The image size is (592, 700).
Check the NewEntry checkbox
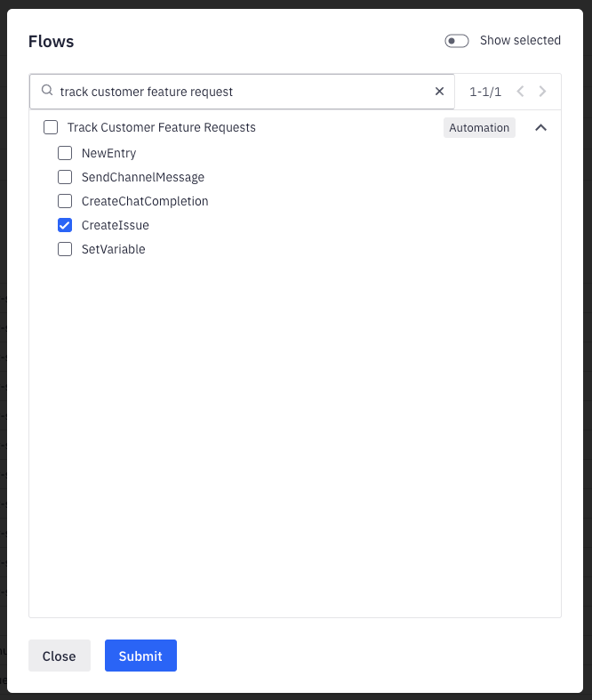click(65, 153)
